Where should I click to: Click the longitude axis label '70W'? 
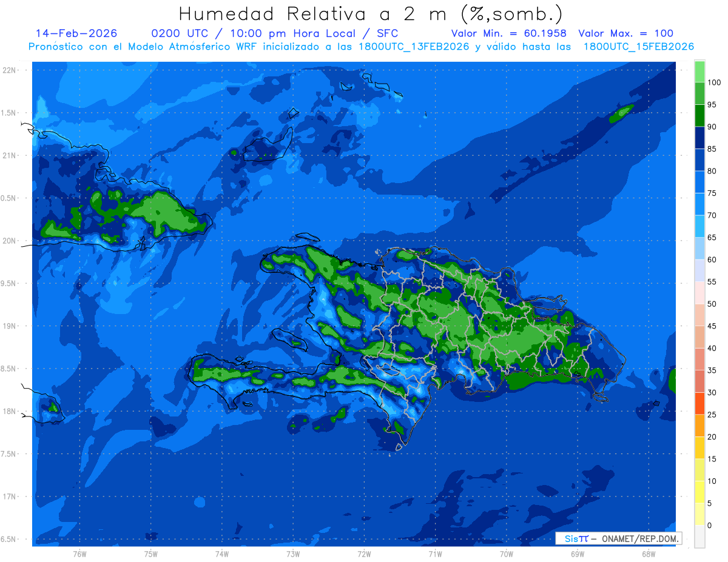(x=507, y=554)
